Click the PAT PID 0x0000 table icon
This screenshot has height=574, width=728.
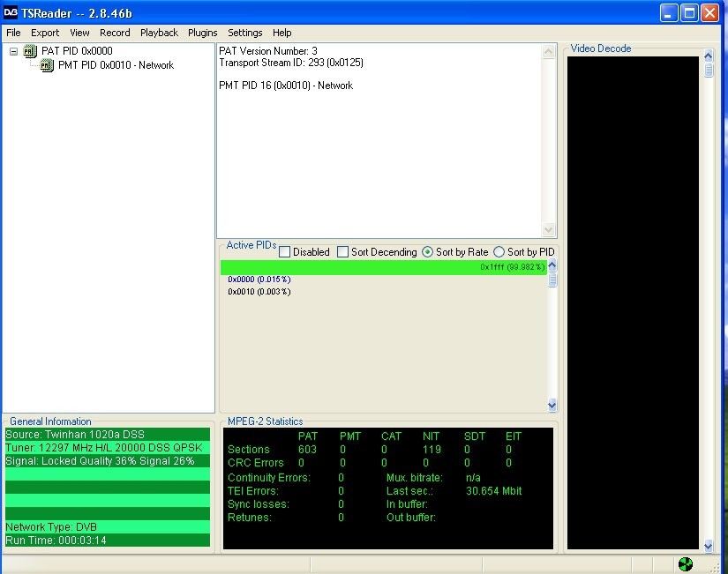click(30, 51)
